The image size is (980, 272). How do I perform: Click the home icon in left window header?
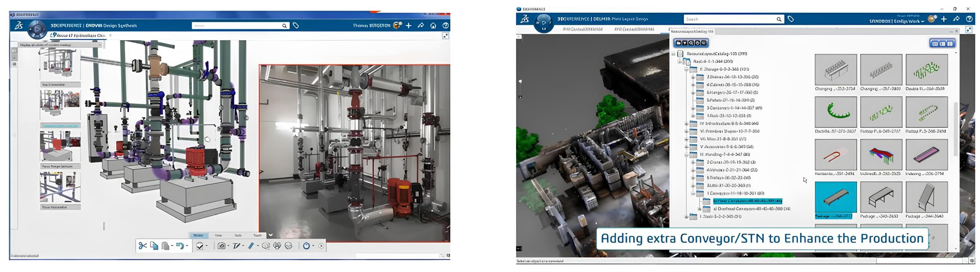(433, 26)
